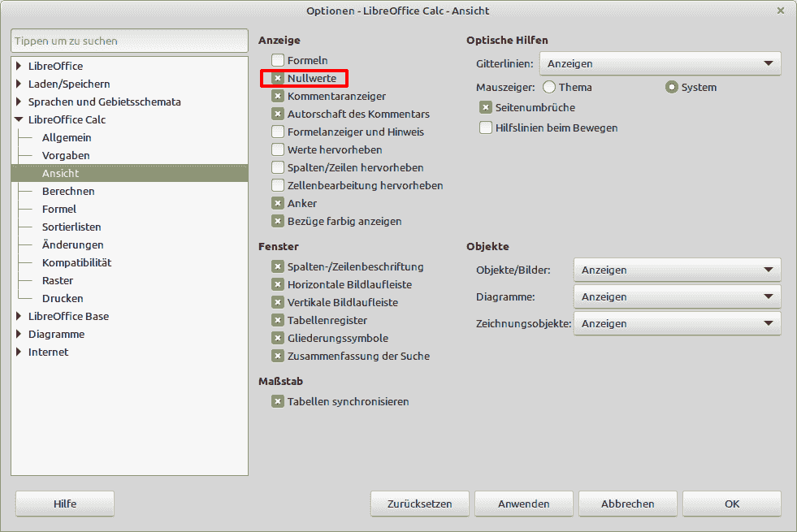Open the Änderungen page

[72, 244]
